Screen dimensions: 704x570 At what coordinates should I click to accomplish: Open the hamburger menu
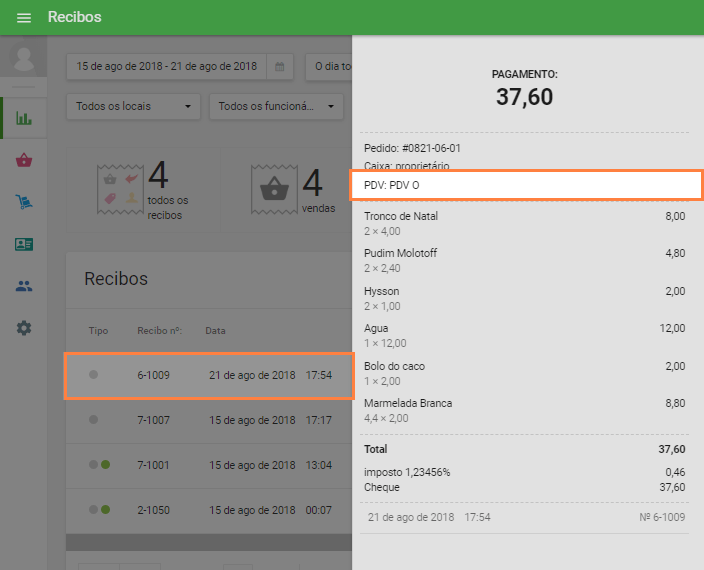point(24,18)
